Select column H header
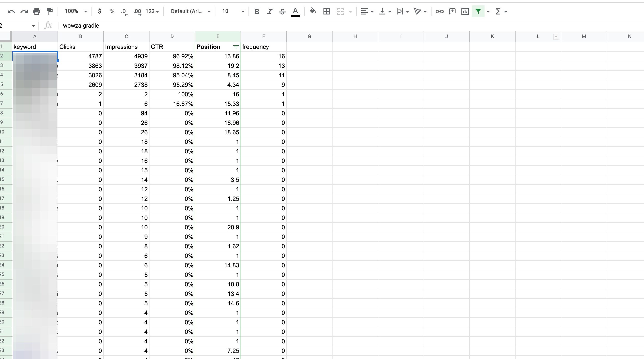This screenshot has width=644, height=359. [x=355, y=36]
